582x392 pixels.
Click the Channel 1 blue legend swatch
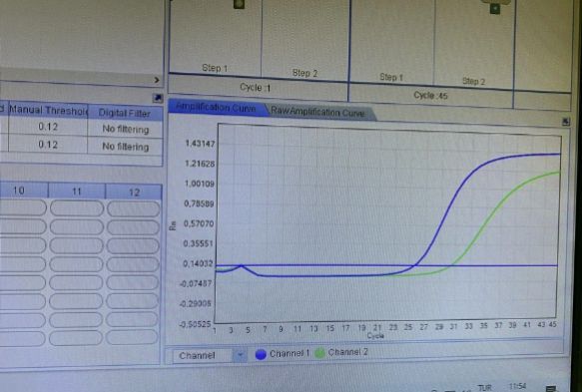(x=261, y=354)
